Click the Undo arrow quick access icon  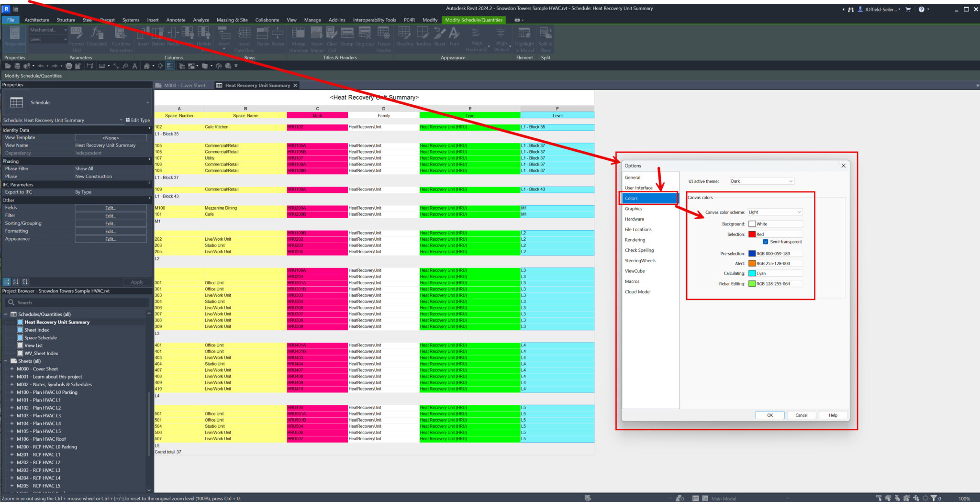coord(41,66)
